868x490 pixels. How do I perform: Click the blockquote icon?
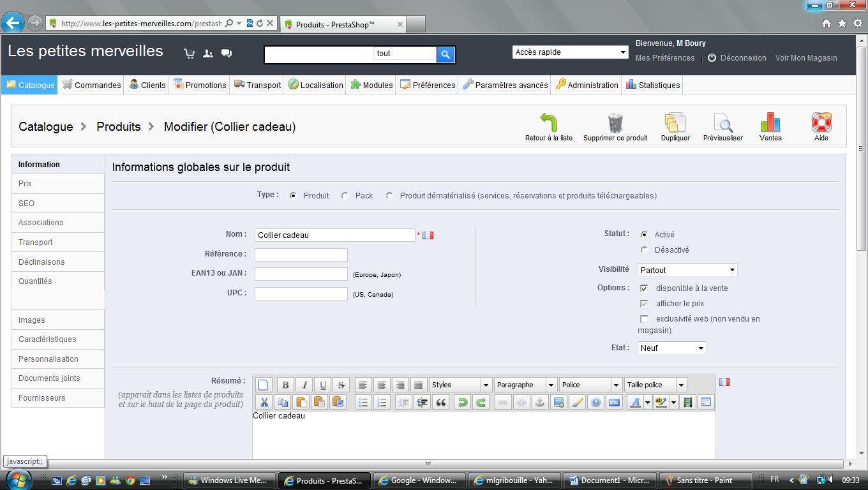click(x=440, y=402)
